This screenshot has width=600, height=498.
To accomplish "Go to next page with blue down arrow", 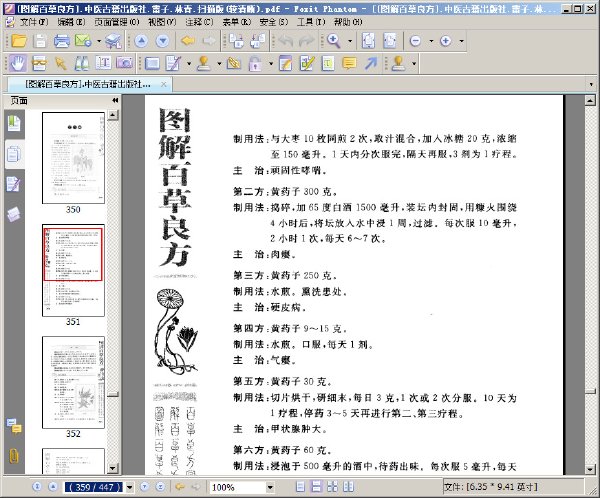I will [x=163, y=41].
